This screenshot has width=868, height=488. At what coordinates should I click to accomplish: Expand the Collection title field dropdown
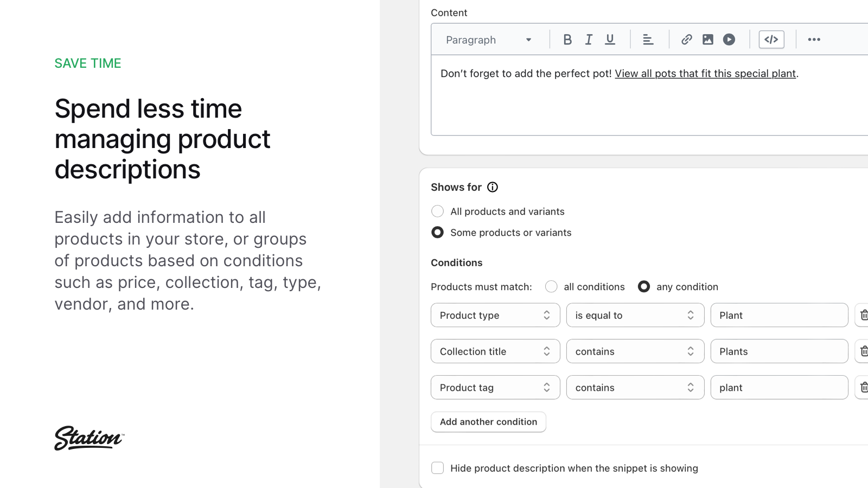point(495,351)
